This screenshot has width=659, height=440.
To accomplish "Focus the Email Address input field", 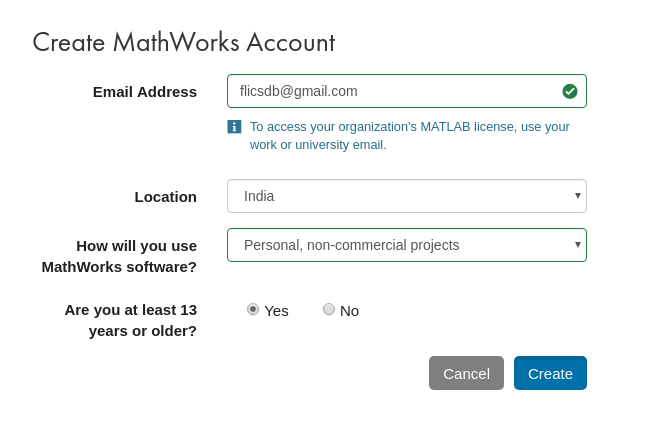I will (407, 91).
